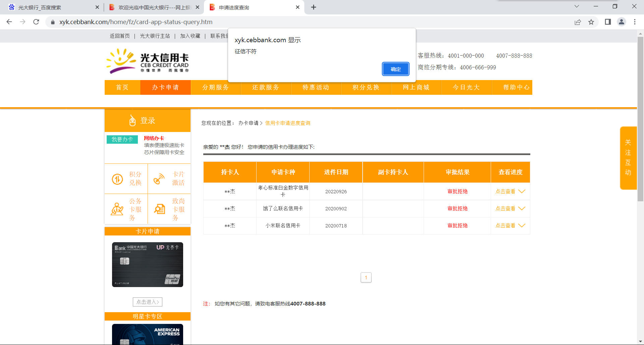
Task: Click the 加入收藏 link
Action: point(190,36)
